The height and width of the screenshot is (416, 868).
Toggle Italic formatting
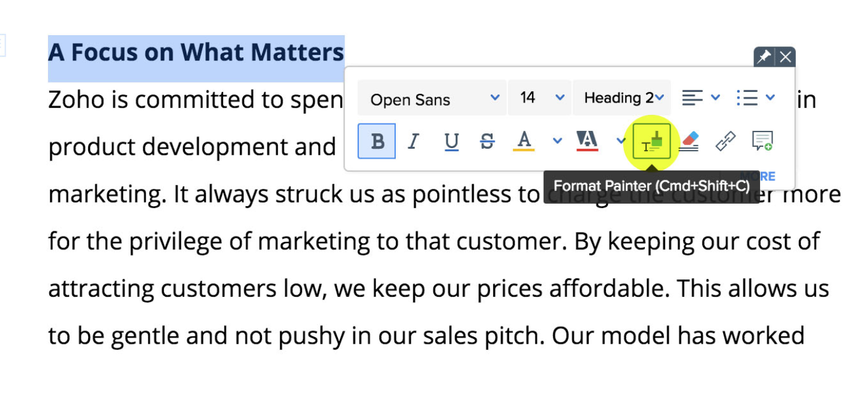[x=413, y=141]
